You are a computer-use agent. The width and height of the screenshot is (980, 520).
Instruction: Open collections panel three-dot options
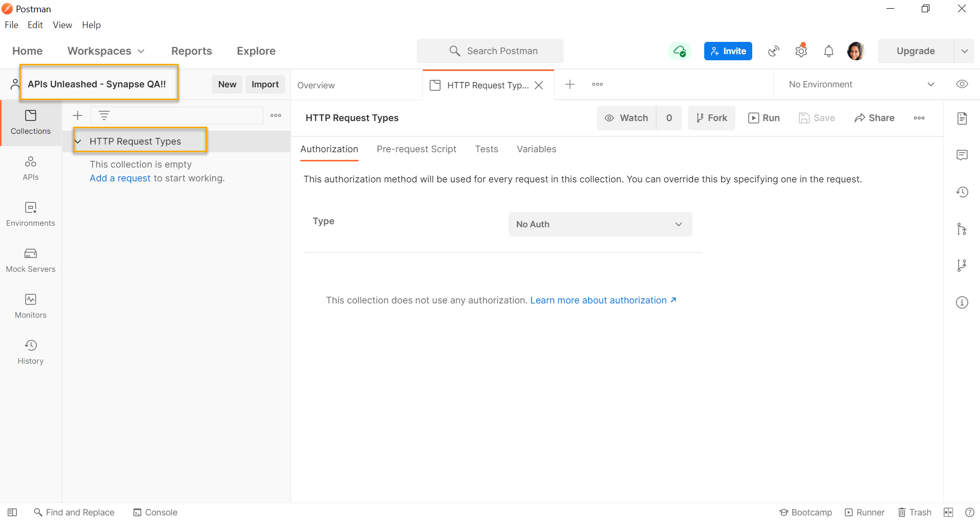276,115
